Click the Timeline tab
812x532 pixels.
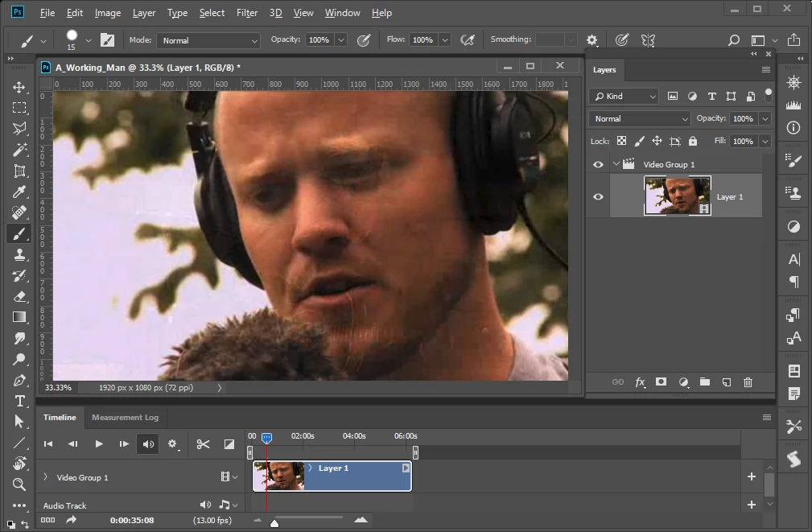coord(60,417)
